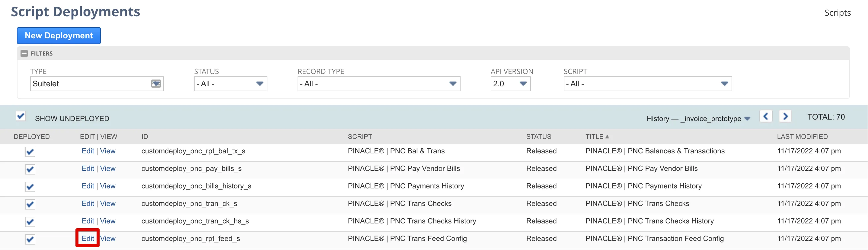Sort by LAST MODIFIED column header

point(802,136)
